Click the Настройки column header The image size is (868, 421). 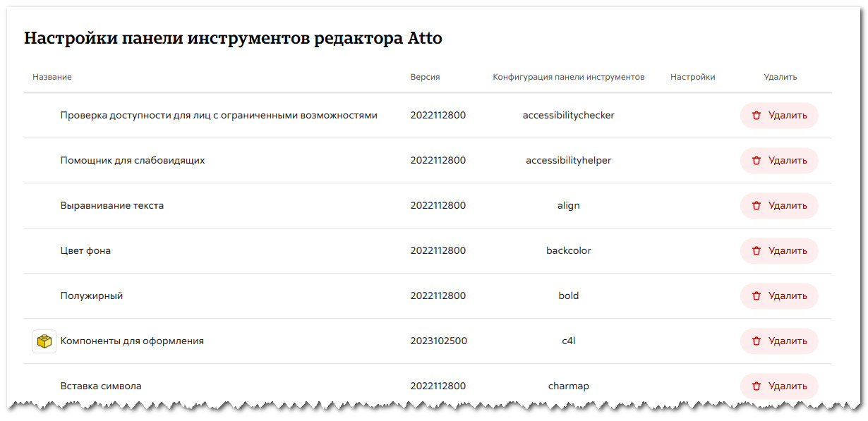pyautogui.click(x=693, y=77)
